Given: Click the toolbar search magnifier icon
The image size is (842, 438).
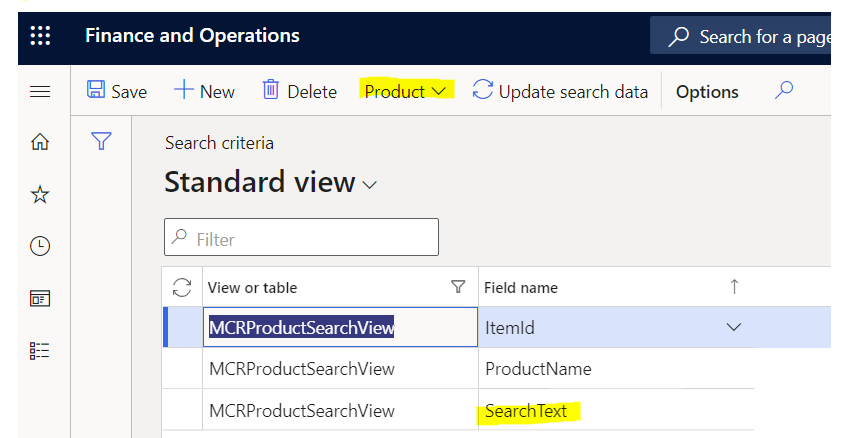Looking at the screenshot, I should point(785,91).
